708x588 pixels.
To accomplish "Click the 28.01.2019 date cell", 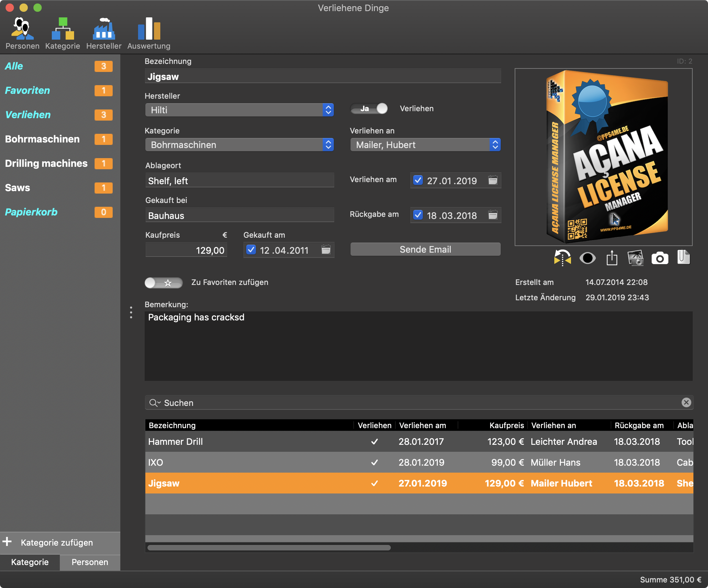I will point(421,463).
